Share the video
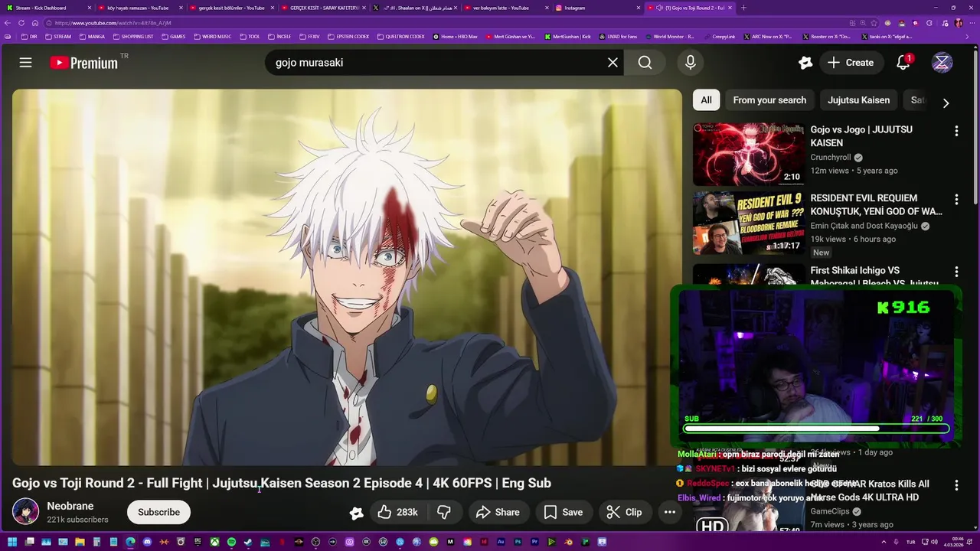Image resolution: width=980 pixels, height=551 pixels. coord(497,512)
